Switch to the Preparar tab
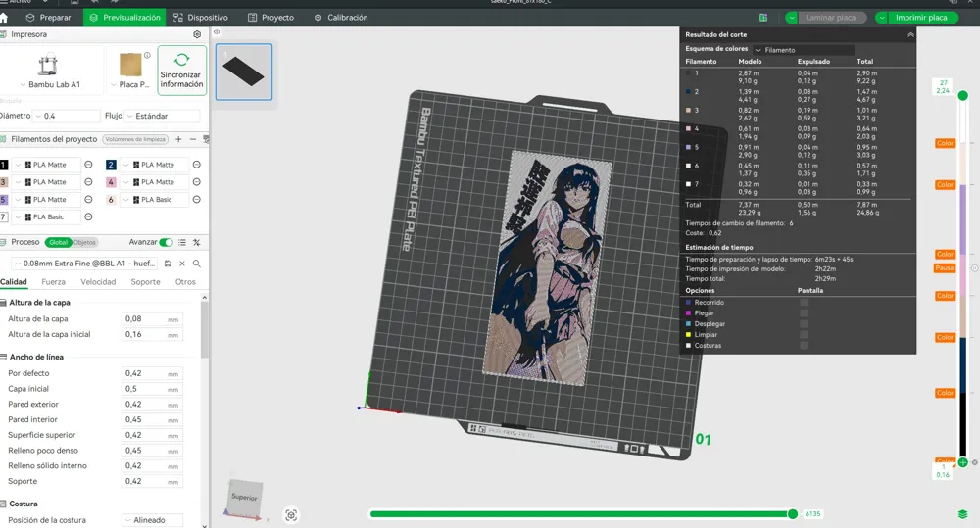 click(x=48, y=18)
